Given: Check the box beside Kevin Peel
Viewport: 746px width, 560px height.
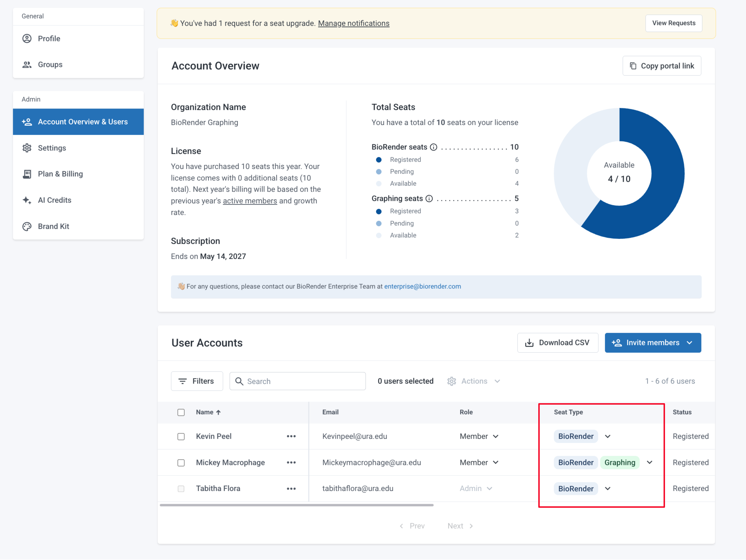Looking at the screenshot, I should (x=181, y=437).
